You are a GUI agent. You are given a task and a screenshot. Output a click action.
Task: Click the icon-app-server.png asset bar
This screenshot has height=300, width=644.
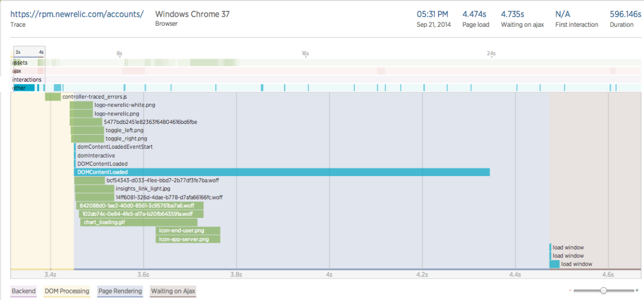(x=188, y=239)
